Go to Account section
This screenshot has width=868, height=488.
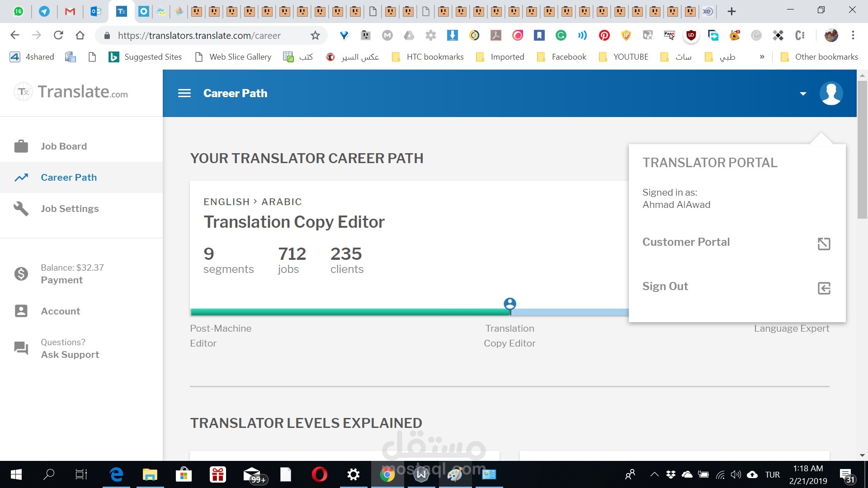[61, 311]
